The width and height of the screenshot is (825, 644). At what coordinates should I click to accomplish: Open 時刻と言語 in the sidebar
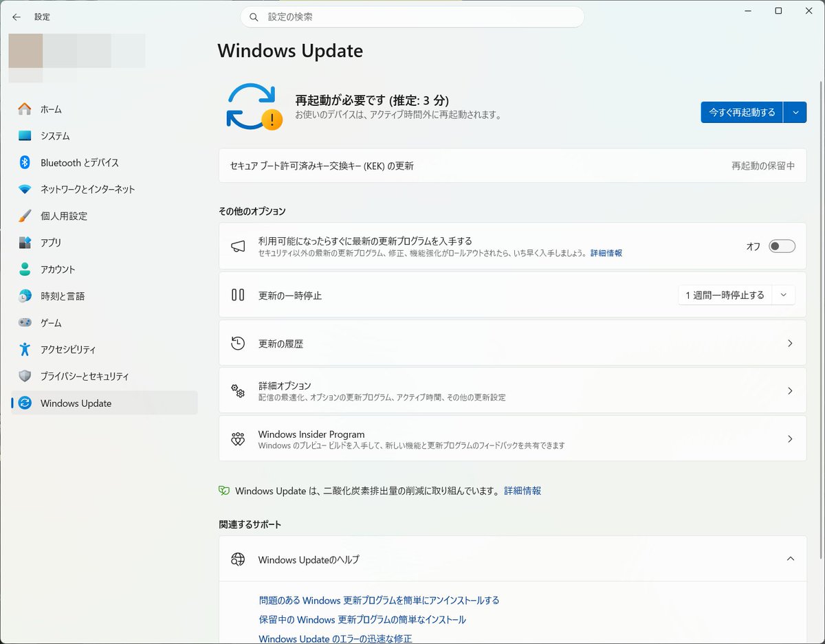coord(104,296)
